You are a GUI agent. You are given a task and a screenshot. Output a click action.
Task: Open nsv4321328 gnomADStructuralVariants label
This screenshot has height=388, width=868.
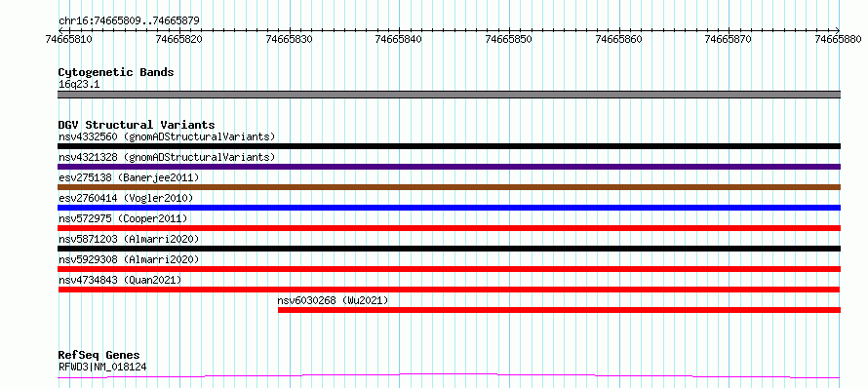pyautogui.click(x=167, y=157)
